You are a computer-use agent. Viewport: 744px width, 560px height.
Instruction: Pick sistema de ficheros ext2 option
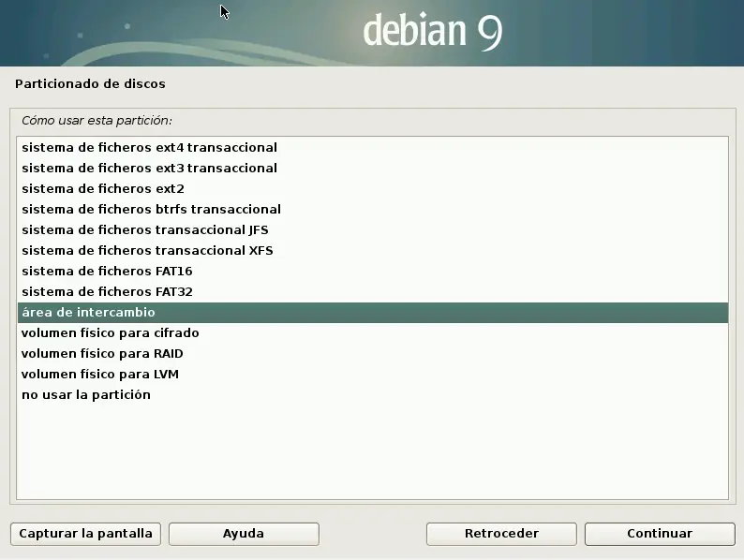coord(373,189)
